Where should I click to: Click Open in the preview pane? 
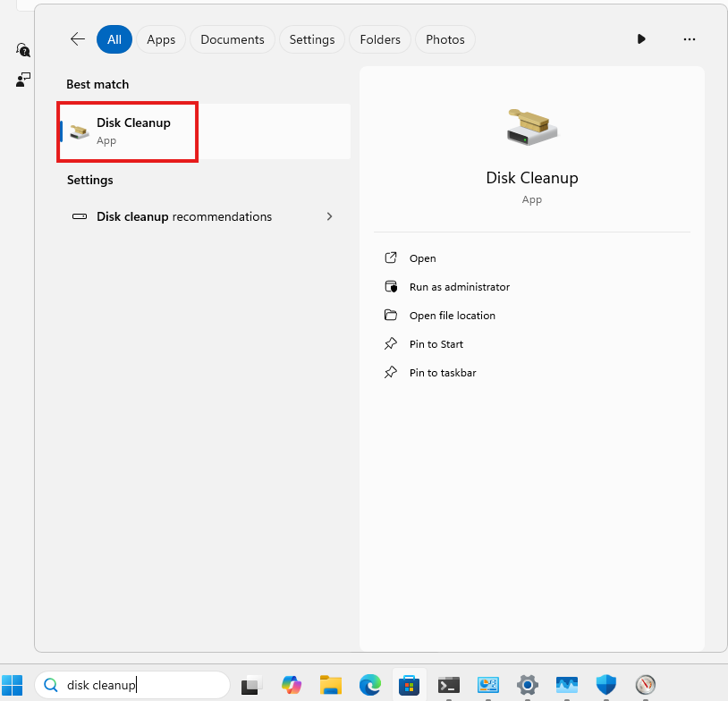422,258
